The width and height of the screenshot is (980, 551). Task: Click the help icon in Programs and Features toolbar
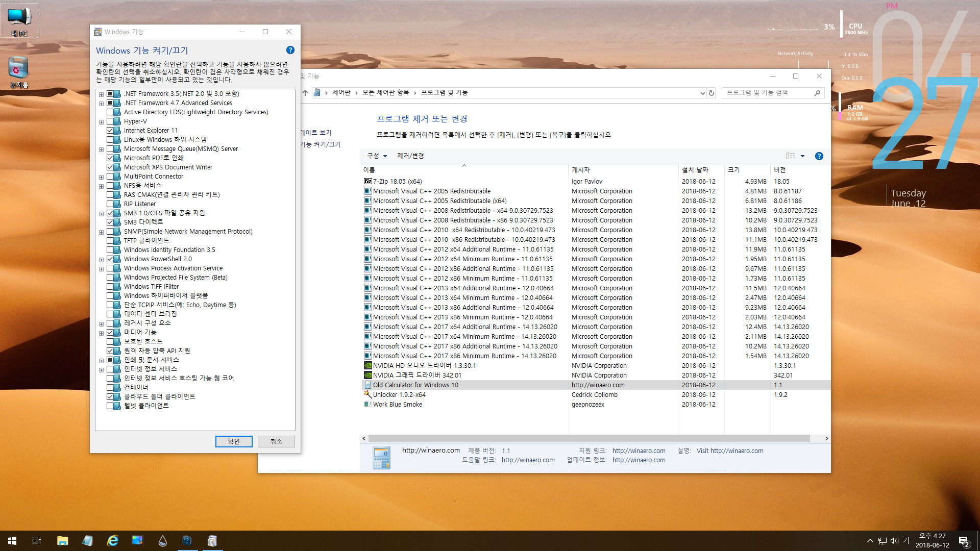(819, 156)
